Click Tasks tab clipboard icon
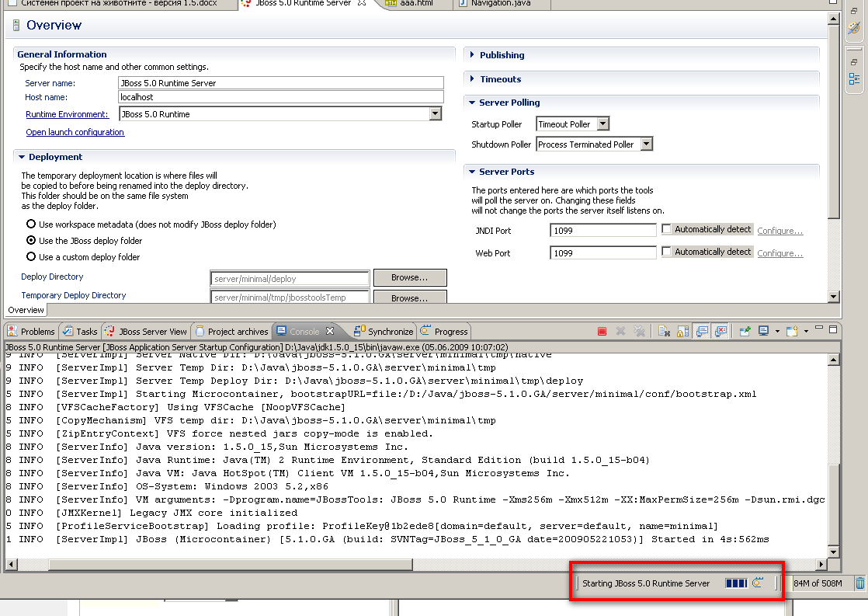Image resolution: width=868 pixels, height=616 pixels. (68, 331)
